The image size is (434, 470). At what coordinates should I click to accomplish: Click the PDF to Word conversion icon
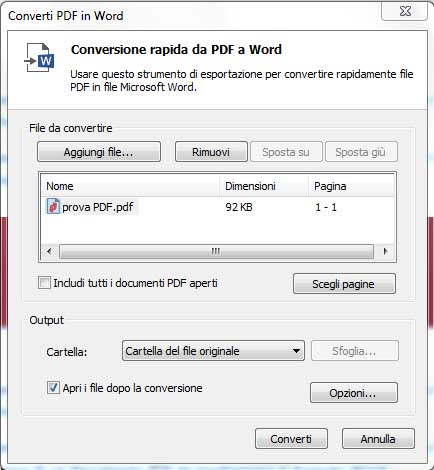[x=40, y=58]
